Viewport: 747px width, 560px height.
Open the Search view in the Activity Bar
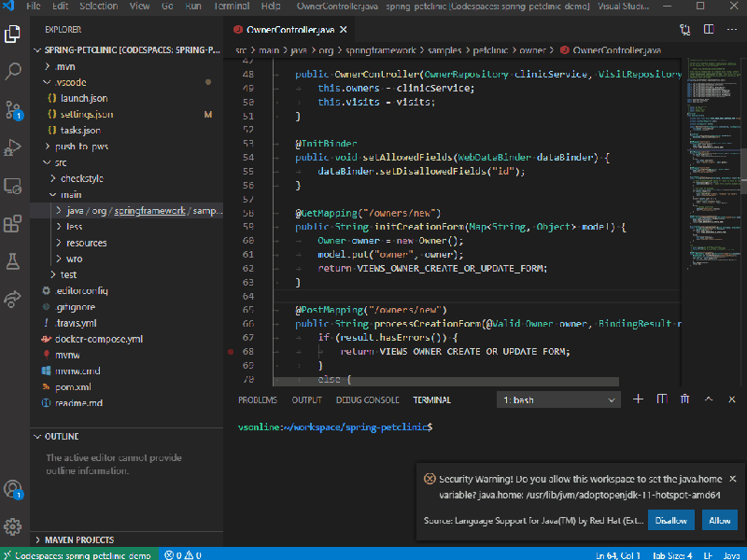point(13,70)
